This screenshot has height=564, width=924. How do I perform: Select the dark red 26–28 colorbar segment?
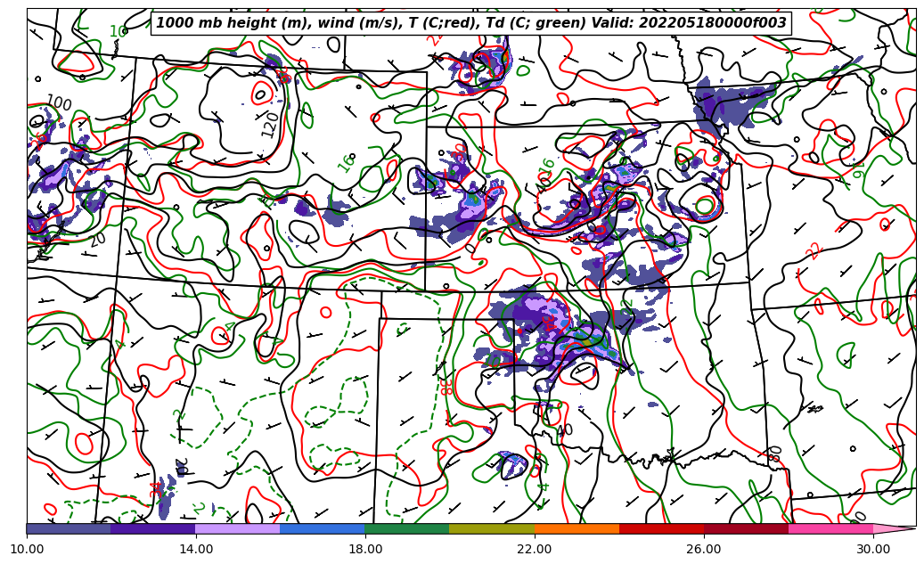coord(746,528)
